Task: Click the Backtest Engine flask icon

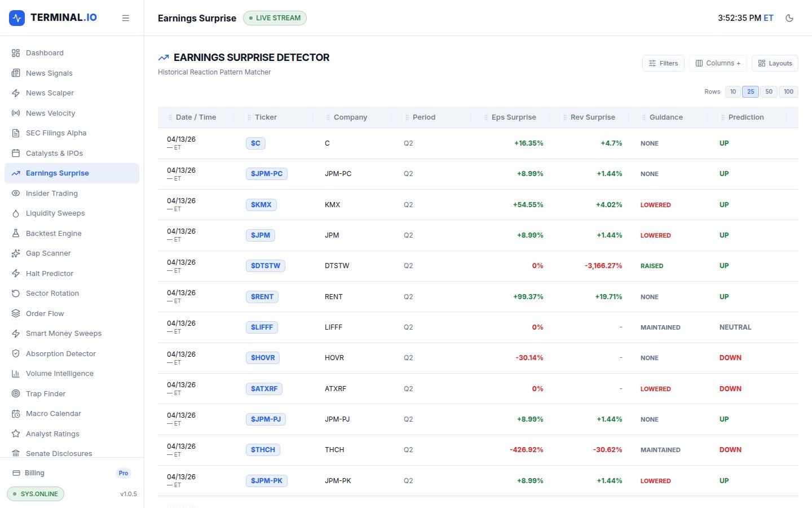Action: coord(16,234)
